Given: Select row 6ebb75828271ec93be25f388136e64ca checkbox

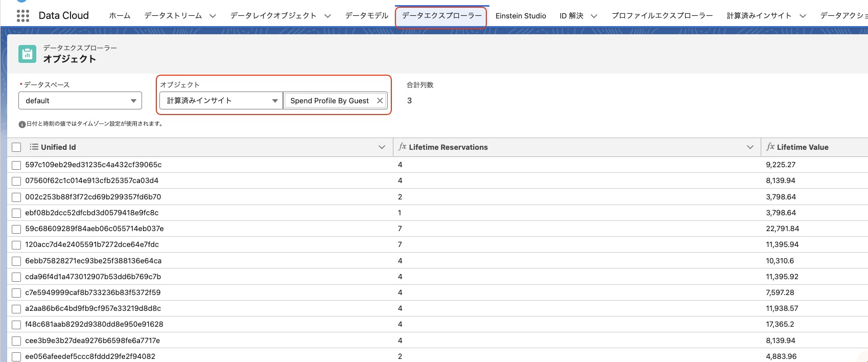Looking at the screenshot, I should coord(16,261).
